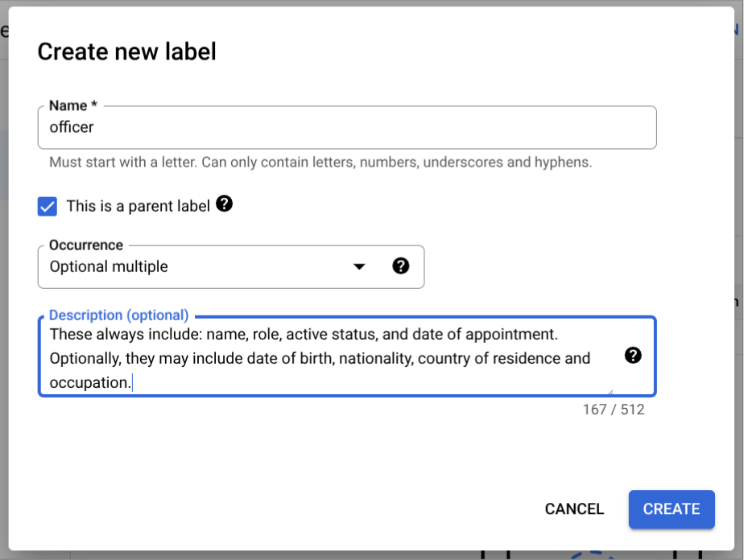Focus the Name input containing 'officer'

coord(346,127)
